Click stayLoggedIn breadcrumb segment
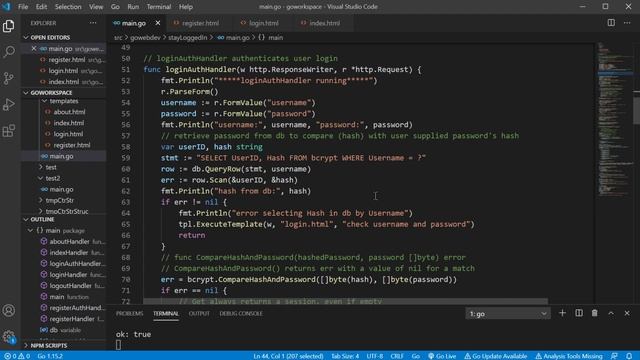 [x=187, y=38]
